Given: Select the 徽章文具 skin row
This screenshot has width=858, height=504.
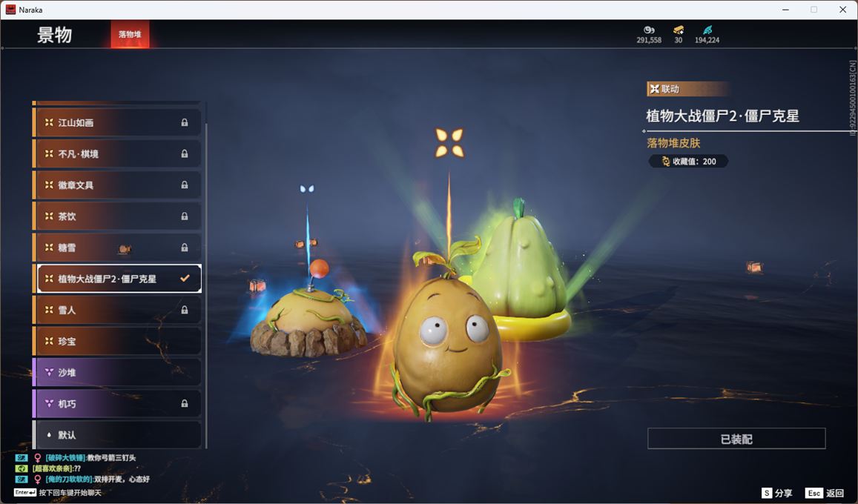Looking at the screenshot, I should [x=116, y=185].
